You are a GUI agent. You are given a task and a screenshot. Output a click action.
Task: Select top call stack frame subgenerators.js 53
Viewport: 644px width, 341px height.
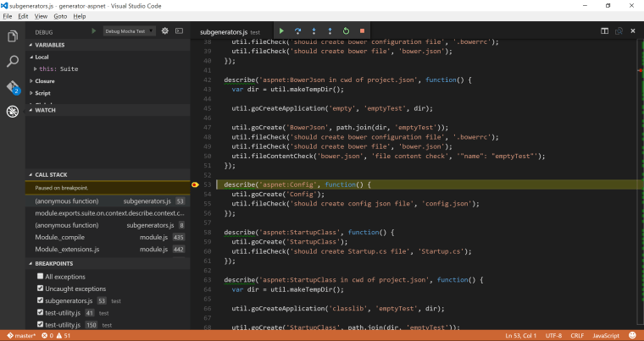(x=108, y=201)
